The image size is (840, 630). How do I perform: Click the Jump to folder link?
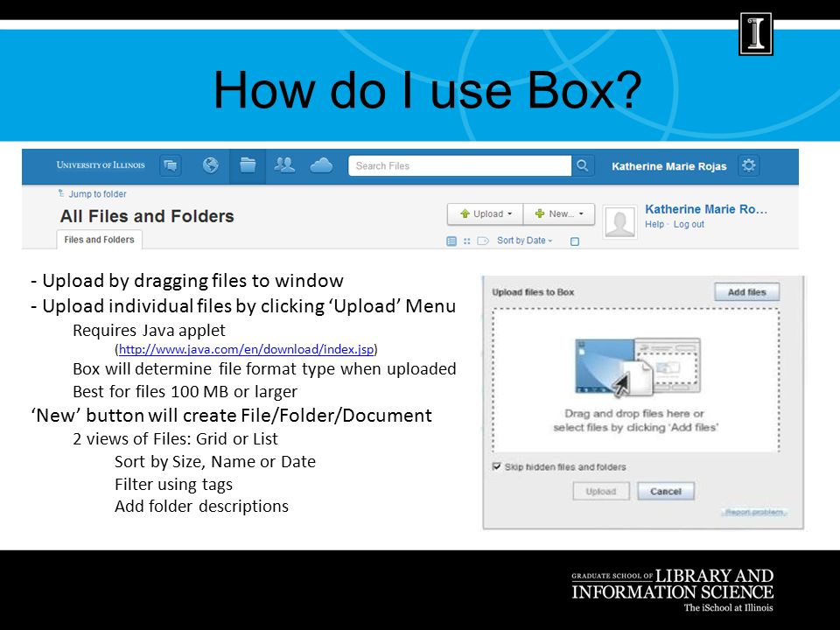click(97, 194)
